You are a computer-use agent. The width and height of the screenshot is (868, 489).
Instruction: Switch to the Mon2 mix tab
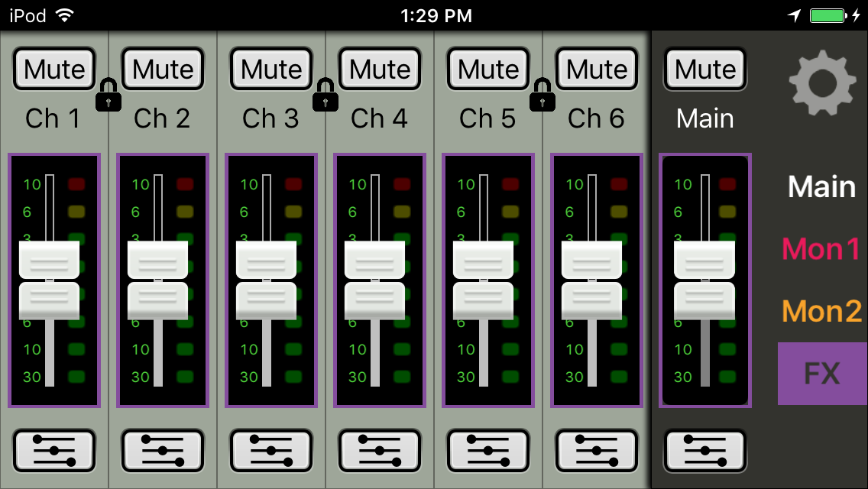pos(822,311)
